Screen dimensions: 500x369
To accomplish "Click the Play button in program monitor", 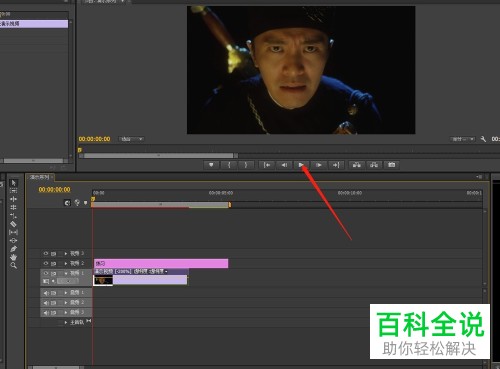I will pos(301,165).
